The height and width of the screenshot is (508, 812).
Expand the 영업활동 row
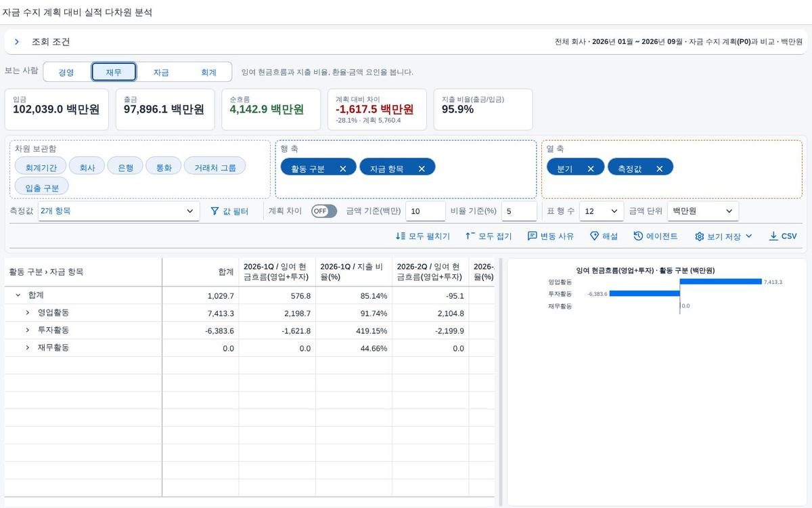coord(27,313)
